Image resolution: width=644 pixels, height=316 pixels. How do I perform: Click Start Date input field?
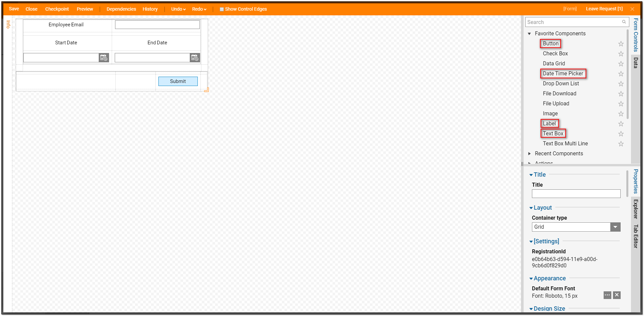pos(61,58)
